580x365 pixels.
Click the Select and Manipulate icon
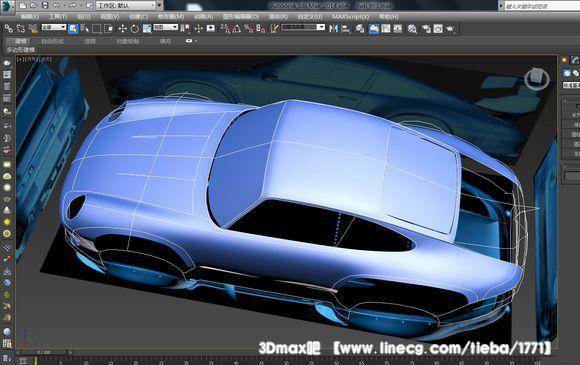point(199,28)
